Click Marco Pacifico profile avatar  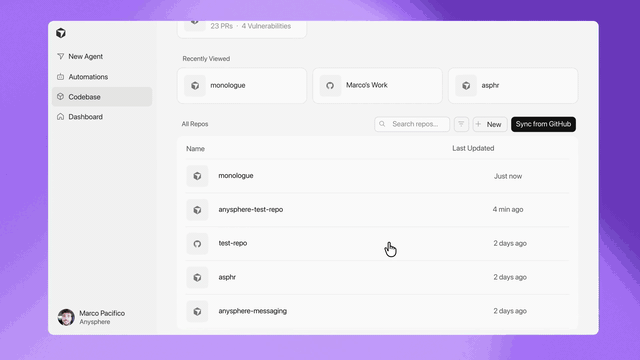click(66, 317)
